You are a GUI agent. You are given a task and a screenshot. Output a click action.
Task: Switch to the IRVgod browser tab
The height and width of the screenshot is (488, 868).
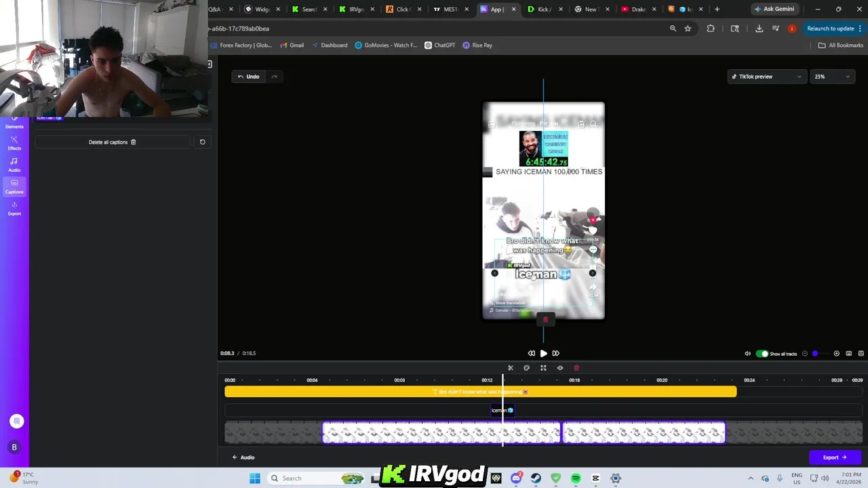356,9
